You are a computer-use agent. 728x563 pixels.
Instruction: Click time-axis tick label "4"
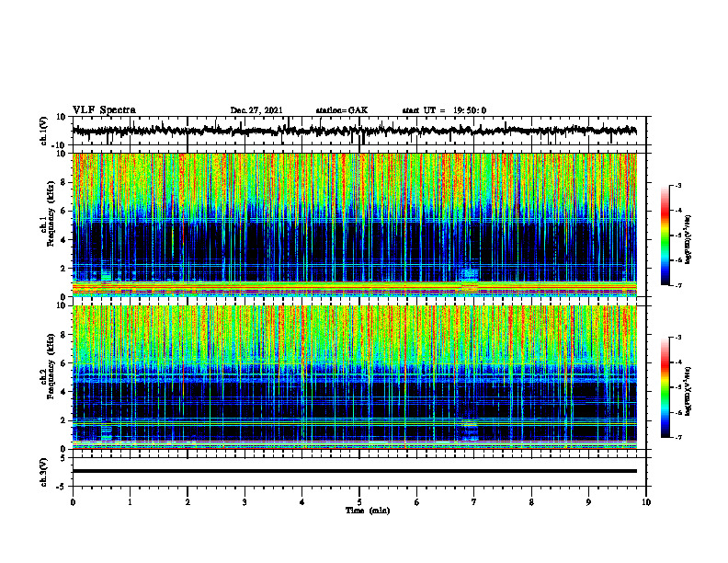pos(302,502)
